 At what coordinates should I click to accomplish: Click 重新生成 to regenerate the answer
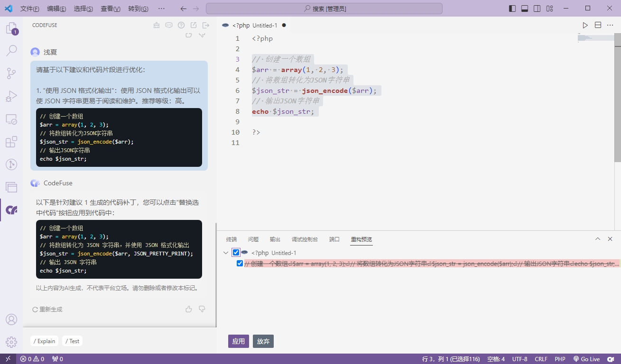point(47,309)
